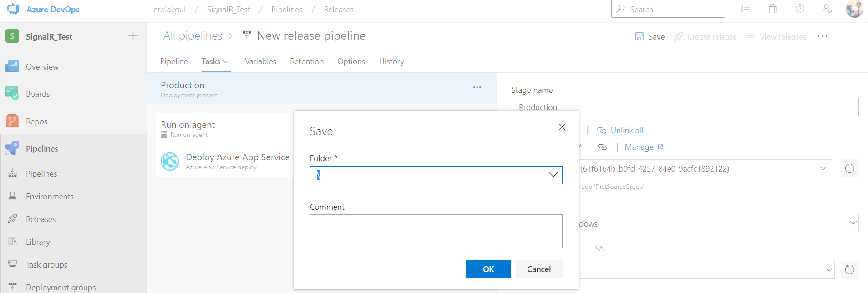Open Production stage ellipsis menu
This screenshot has width=868, height=293.
coord(477,87)
